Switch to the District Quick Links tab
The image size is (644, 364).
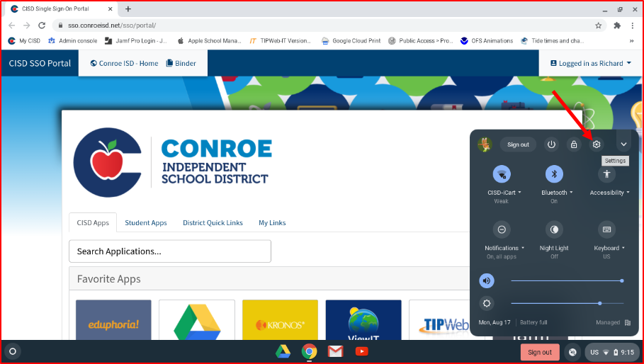[213, 222]
